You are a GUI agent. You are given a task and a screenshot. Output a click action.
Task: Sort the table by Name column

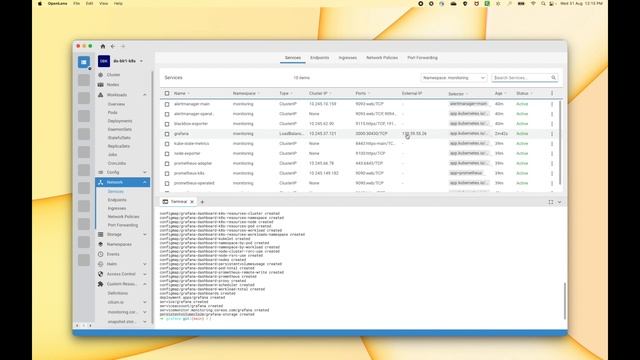(x=180, y=93)
